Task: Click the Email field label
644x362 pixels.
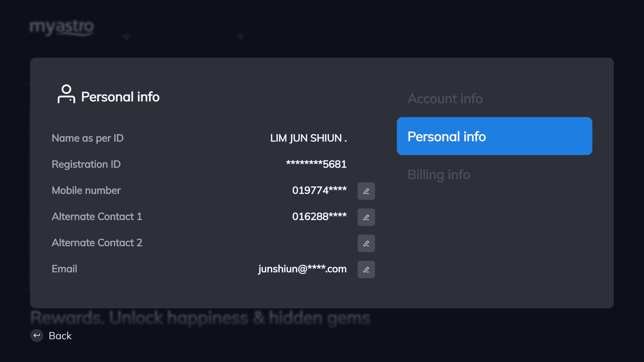Action: [x=64, y=269]
